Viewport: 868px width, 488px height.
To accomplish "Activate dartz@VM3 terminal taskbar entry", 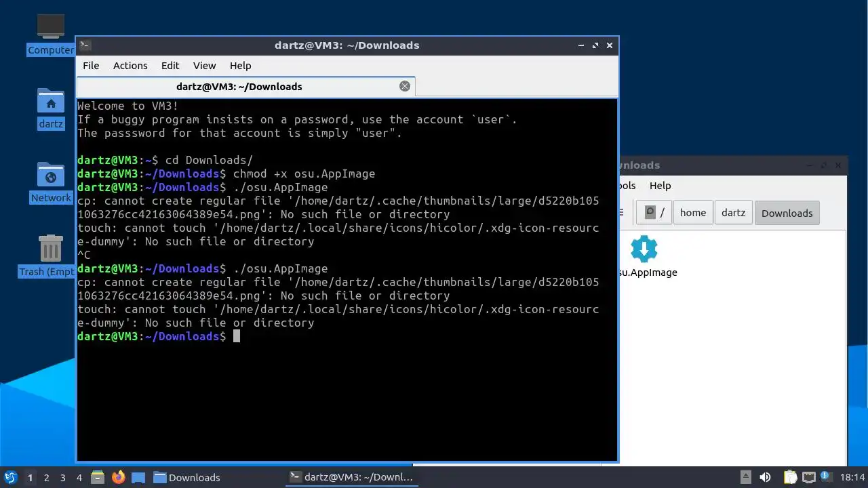I will pyautogui.click(x=351, y=477).
